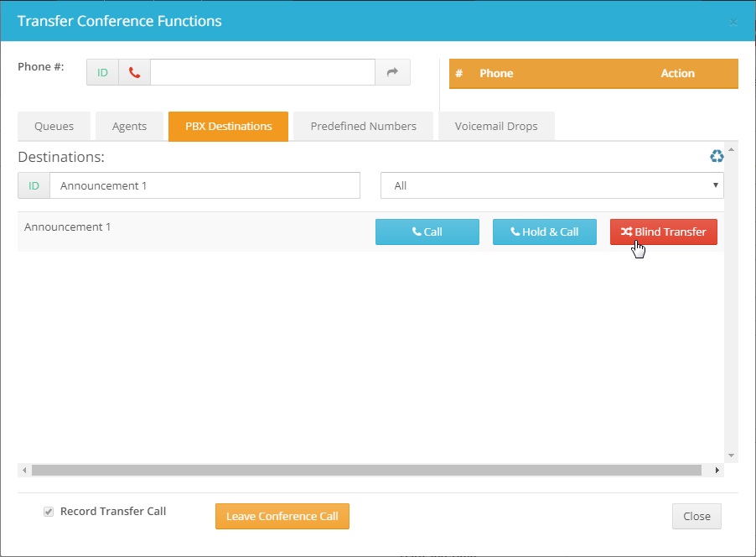The height and width of the screenshot is (557, 756).
Task: Open the Predefined Numbers tab
Action: pyautogui.click(x=363, y=127)
